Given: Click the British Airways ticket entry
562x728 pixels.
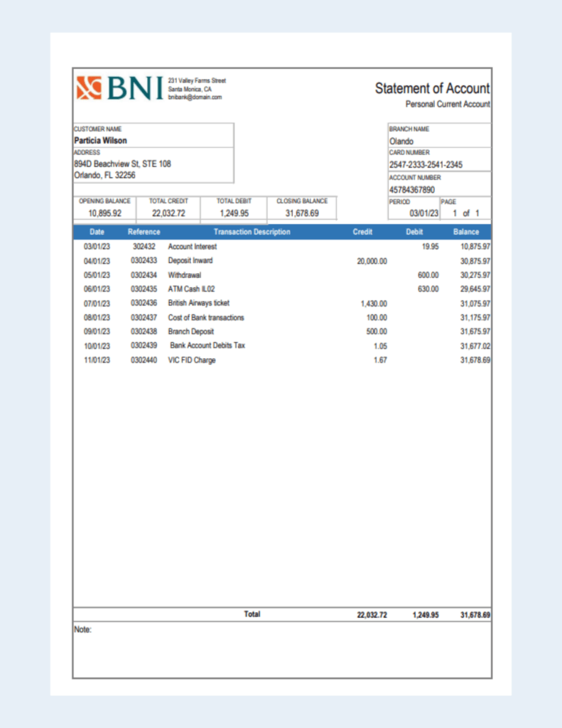Looking at the screenshot, I should [x=198, y=303].
